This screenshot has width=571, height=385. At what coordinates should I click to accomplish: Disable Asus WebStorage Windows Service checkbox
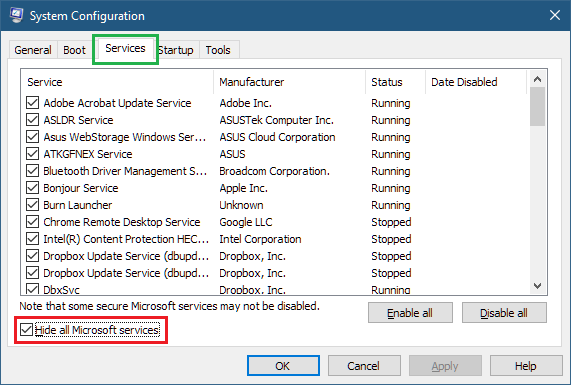tap(32, 137)
